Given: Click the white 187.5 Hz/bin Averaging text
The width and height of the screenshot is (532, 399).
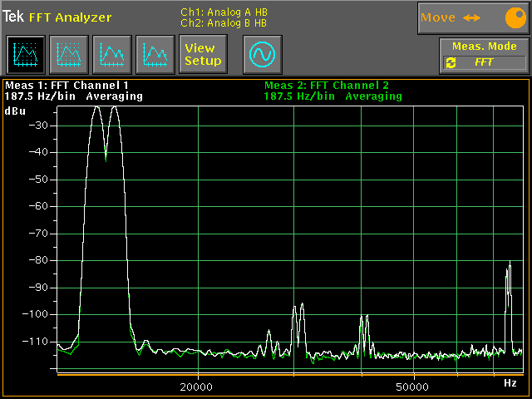Looking at the screenshot, I should click(x=73, y=96).
